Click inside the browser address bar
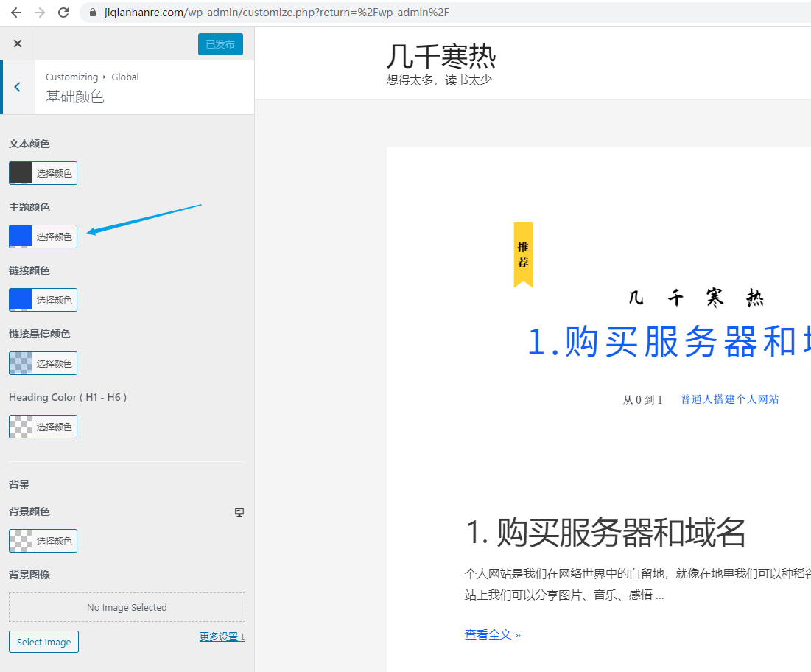811x672 pixels. click(221, 12)
